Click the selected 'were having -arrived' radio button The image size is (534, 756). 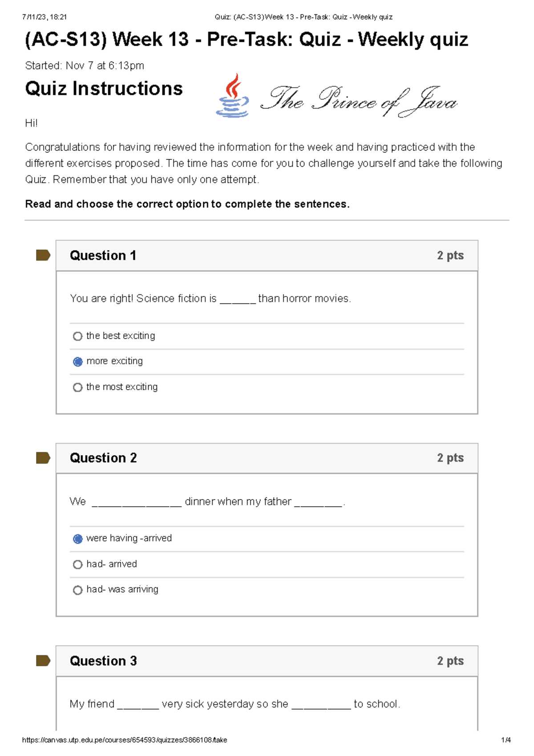coord(78,539)
